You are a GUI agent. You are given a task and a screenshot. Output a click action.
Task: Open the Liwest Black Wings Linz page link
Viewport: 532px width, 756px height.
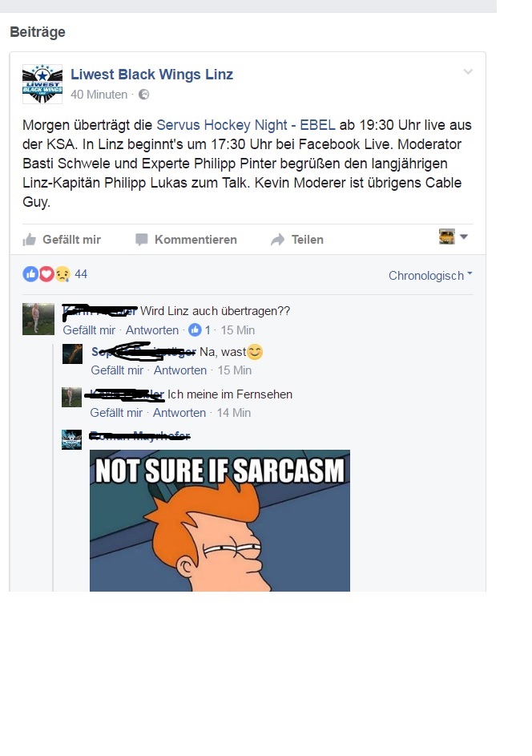tap(151, 75)
